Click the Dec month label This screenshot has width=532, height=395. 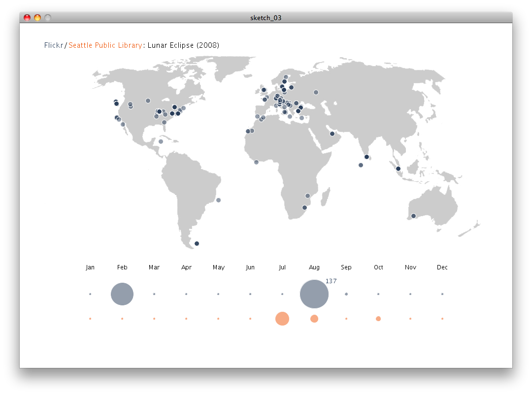point(442,267)
